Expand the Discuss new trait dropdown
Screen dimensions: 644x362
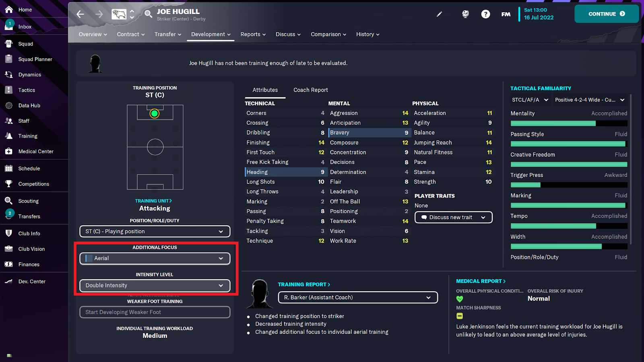click(454, 217)
